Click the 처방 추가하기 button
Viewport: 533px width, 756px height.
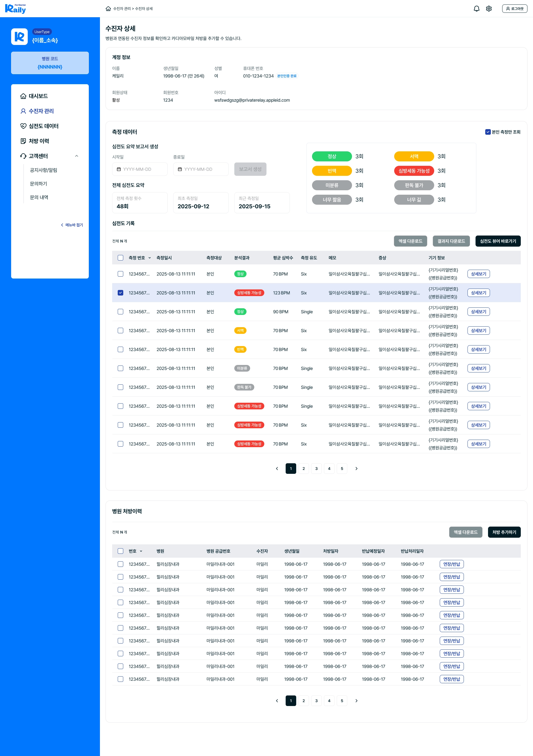[x=504, y=532]
